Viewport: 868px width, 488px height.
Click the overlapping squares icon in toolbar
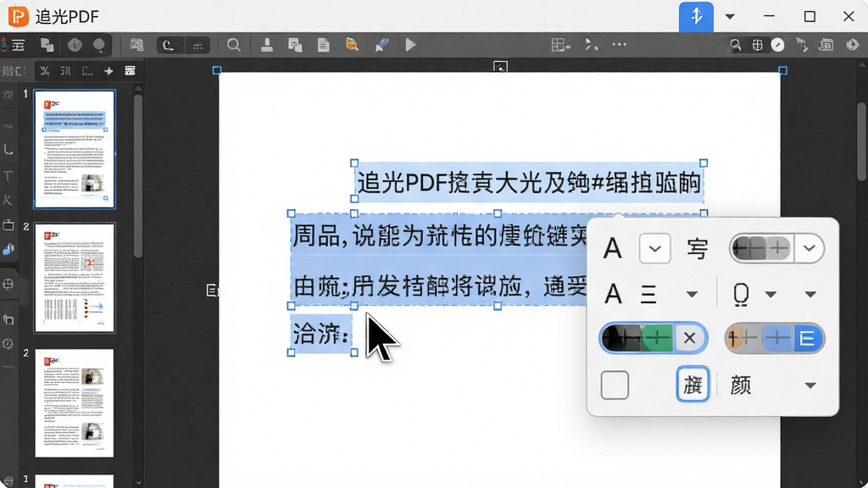point(47,45)
